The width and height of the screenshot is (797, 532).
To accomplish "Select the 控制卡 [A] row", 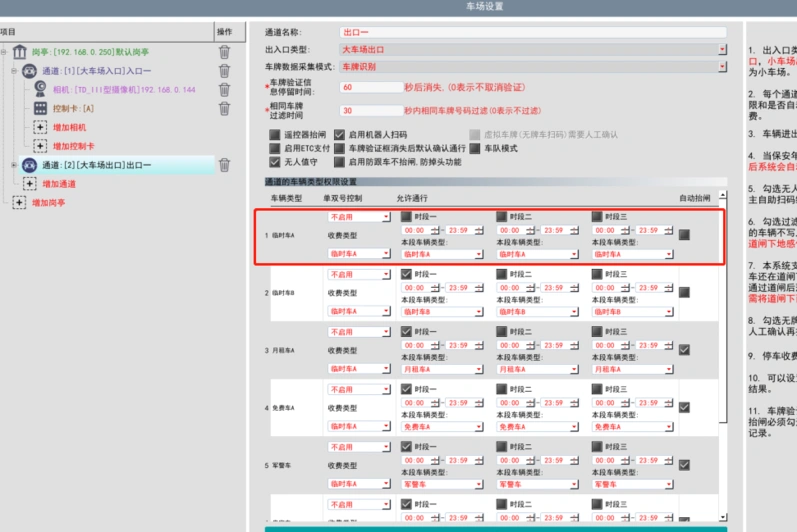I will tap(73, 108).
